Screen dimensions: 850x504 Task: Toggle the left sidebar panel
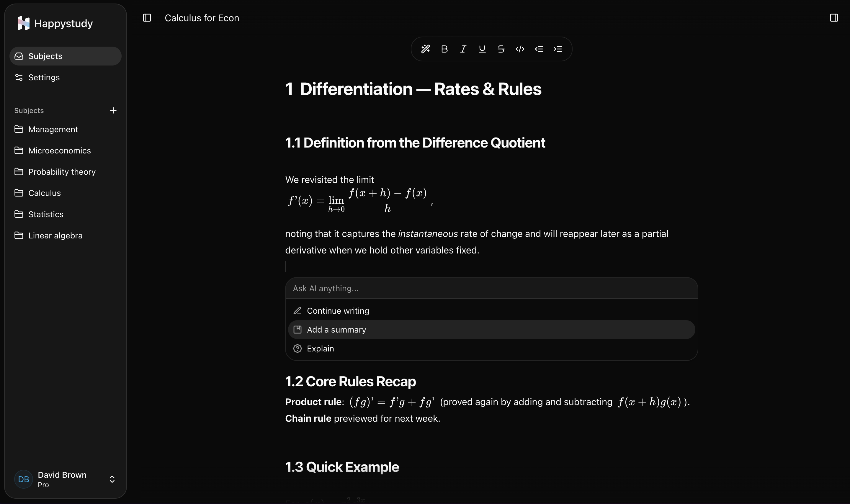tap(147, 18)
